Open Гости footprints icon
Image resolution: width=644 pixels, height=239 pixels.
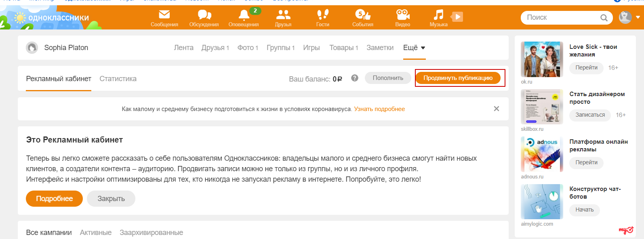(322, 15)
